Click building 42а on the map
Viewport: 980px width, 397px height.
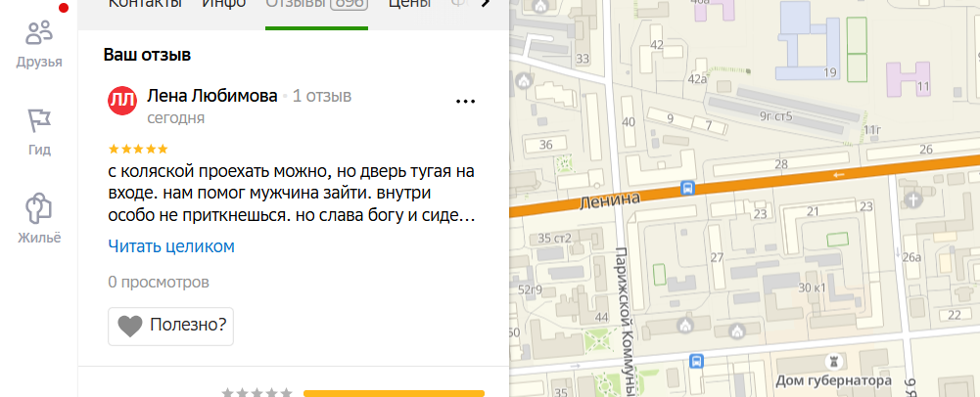coord(697,78)
